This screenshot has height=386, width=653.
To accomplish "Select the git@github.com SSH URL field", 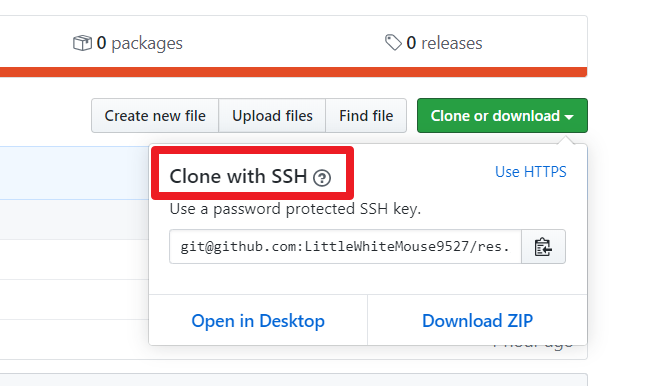I will (x=345, y=247).
